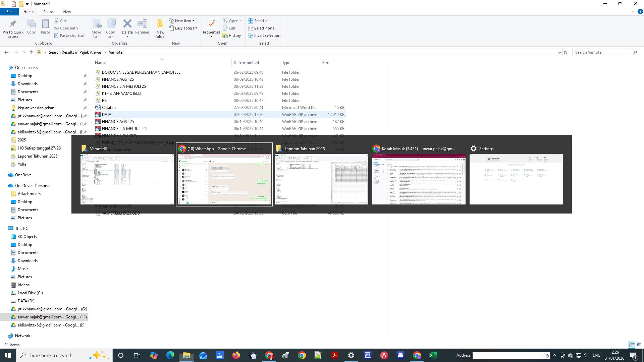This screenshot has width=644, height=362.
Task: Open Microsoft Excel from the taskbar
Action: [x=433, y=355]
